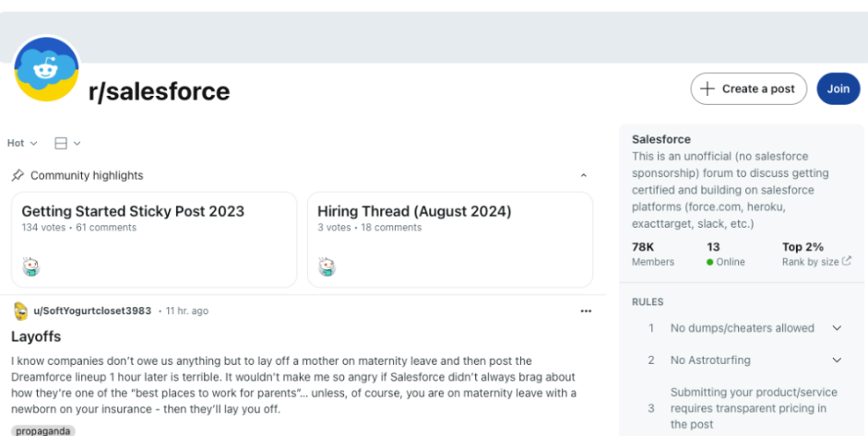Click the Salesforce sidebar title
The image size is (868, 436).
coord(661,139)
